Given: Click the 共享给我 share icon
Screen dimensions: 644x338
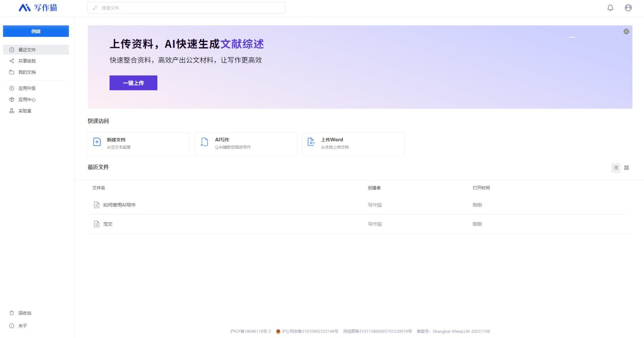Looking at the screenshot, I should (12, 61).
